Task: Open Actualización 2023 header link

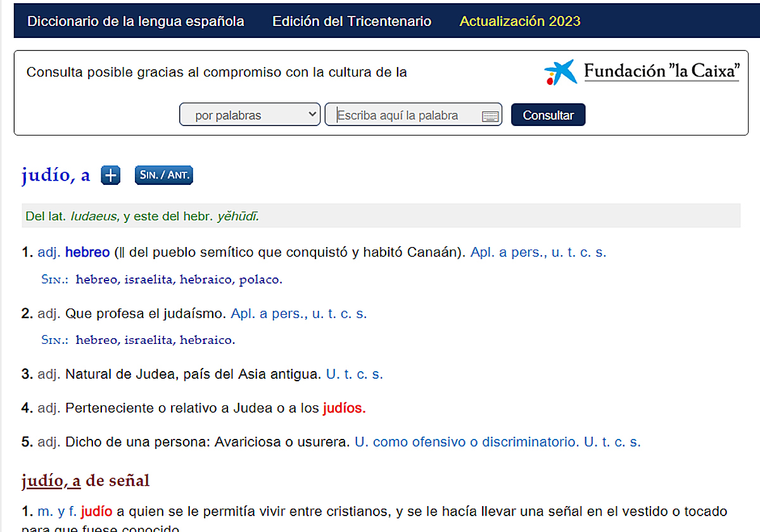Action: [x=519, y=21]
